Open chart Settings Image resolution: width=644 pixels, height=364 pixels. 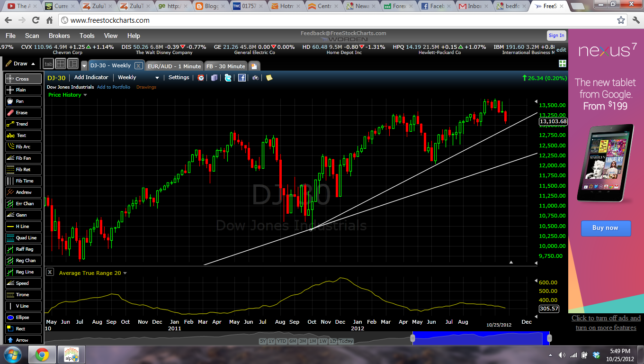(179, 77)
